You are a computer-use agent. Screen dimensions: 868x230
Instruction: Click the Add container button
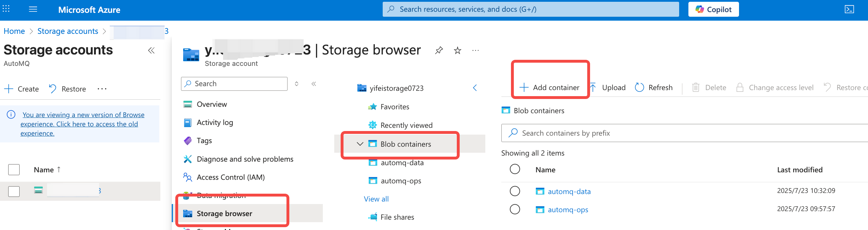pos(549,88)
